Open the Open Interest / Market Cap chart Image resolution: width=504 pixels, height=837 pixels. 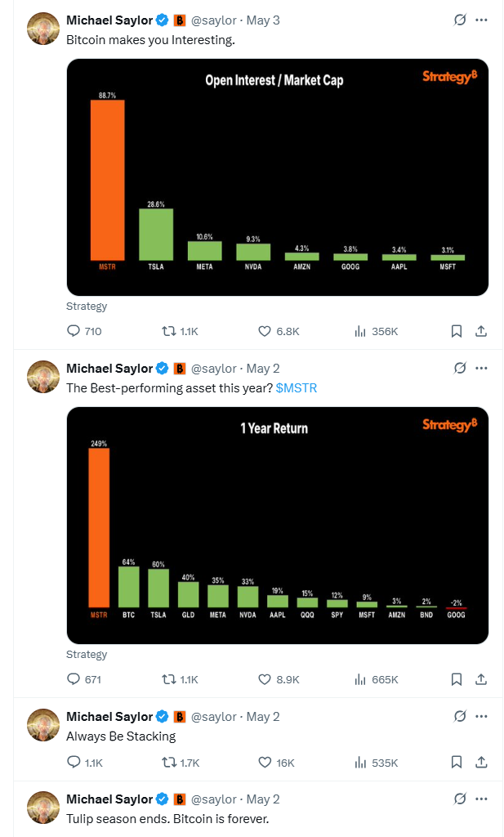pos(277,177)
